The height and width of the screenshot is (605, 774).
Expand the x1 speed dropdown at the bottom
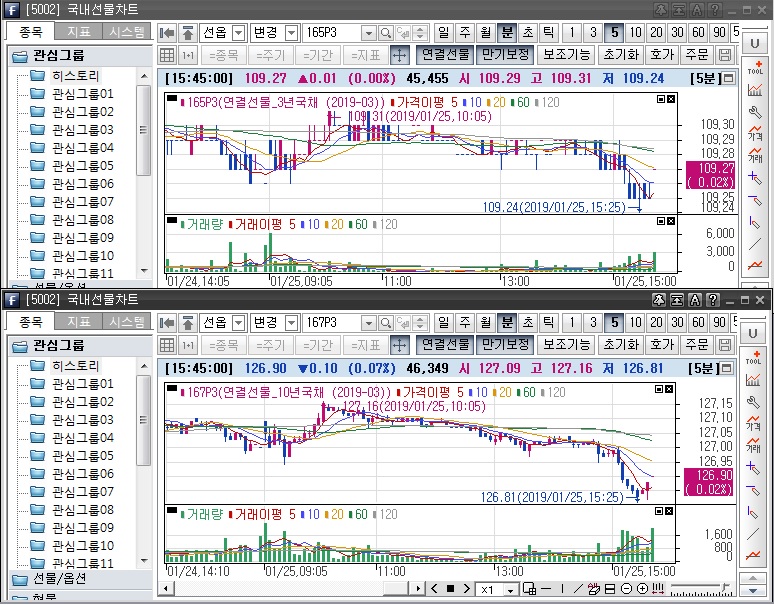[511, 589]
